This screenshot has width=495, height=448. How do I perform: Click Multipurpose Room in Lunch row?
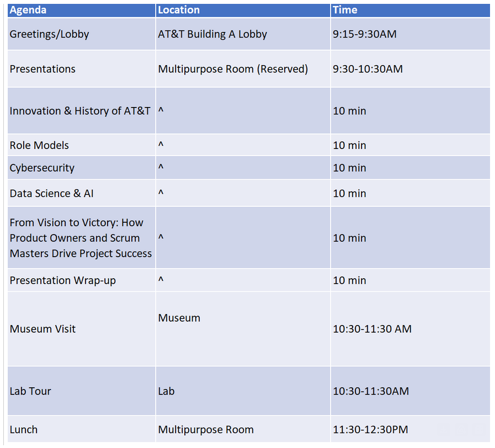tap(243, 429)
